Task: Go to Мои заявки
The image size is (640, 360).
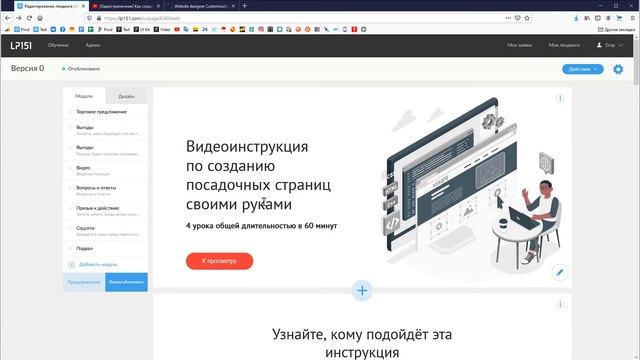Action: [519, 45]
